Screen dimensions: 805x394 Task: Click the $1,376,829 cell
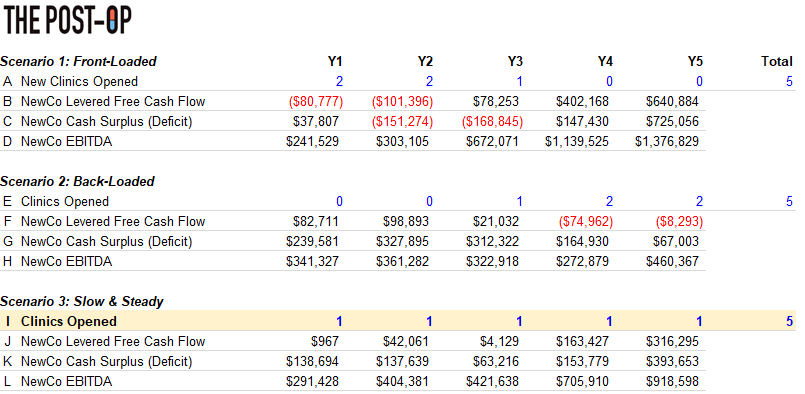pos(667,142)
